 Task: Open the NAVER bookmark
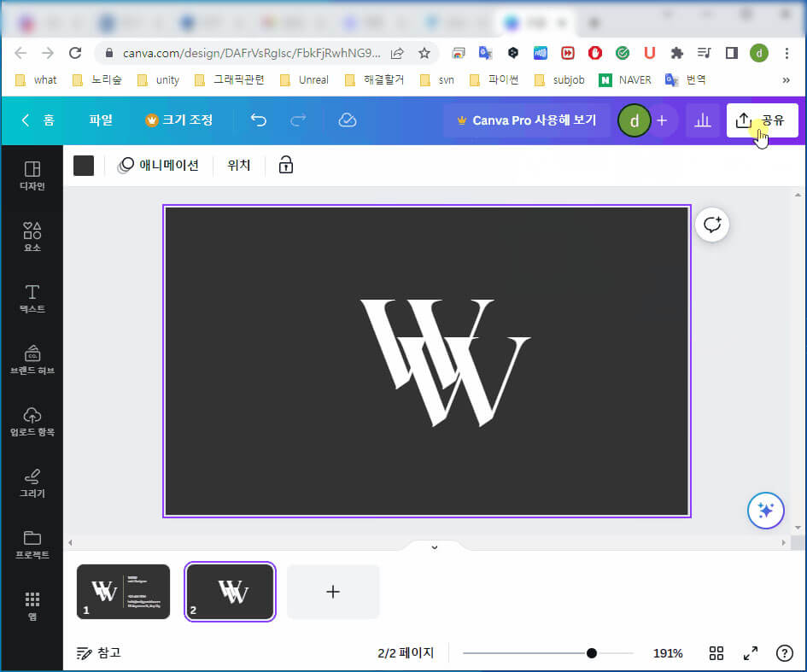625,79
